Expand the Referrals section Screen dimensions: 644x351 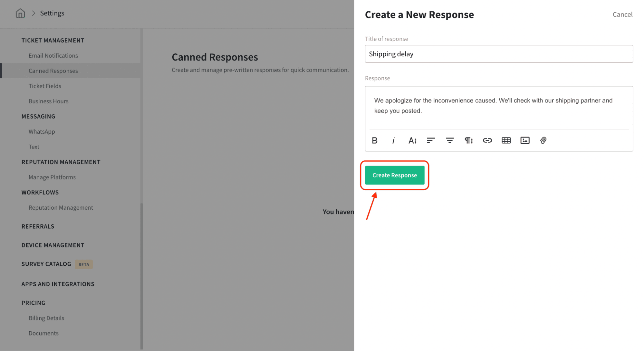(38, 226)
